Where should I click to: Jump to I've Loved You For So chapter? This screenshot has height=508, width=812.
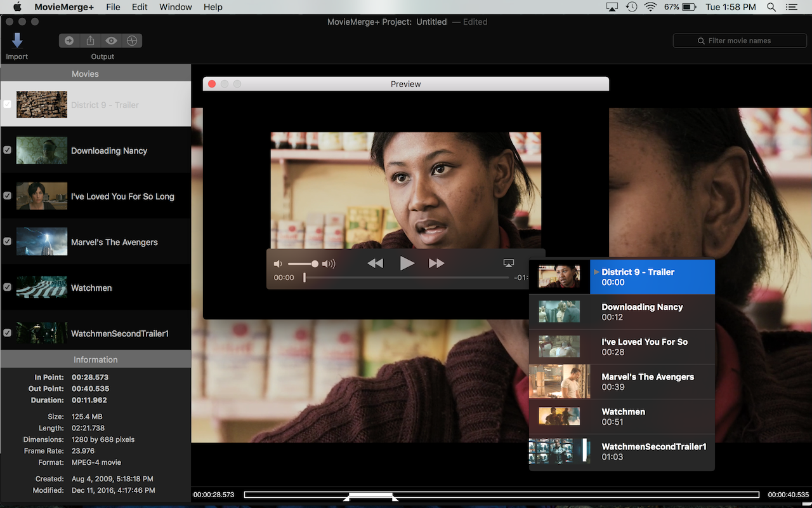[x=622, y=347]
